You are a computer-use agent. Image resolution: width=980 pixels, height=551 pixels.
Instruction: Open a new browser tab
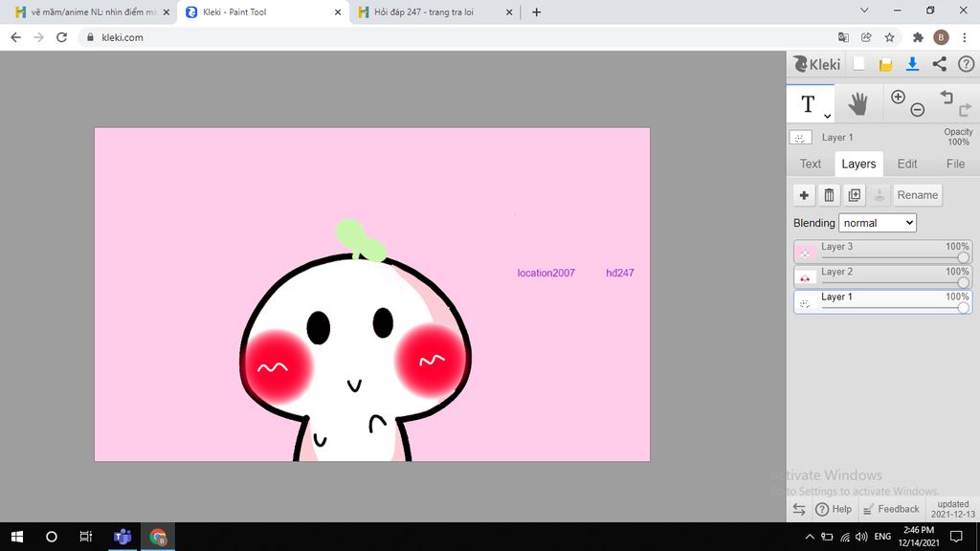pos(536,11)
